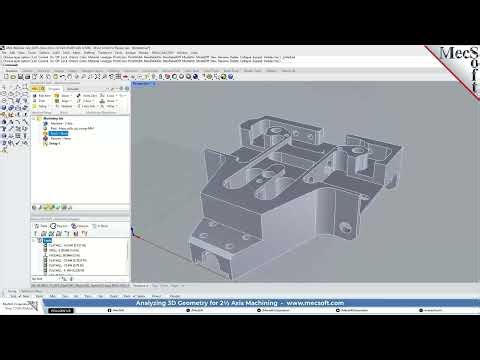Click the Cut icon in toolbar
This screenshot has width=480, height=360.
coord(41,77)
